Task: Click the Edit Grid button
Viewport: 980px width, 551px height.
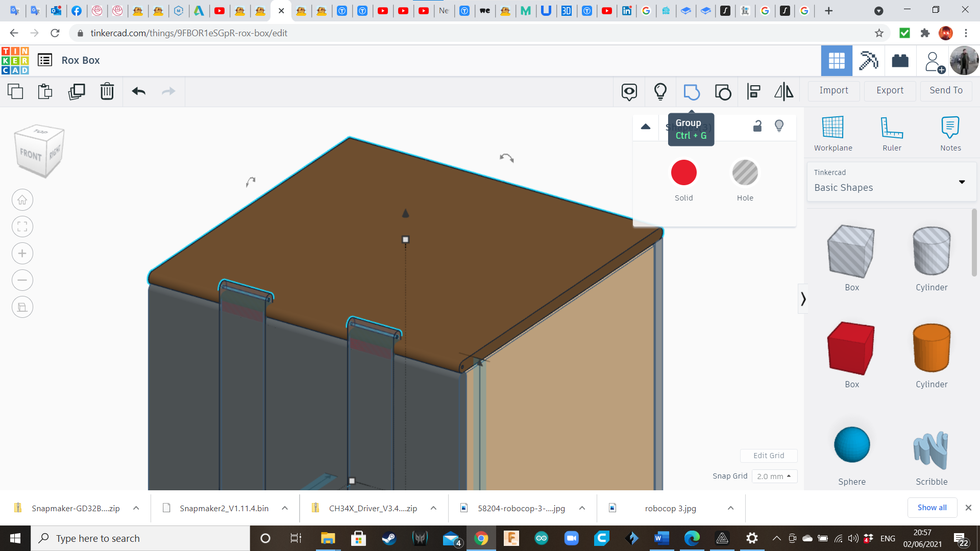Action: pos(769,456)
